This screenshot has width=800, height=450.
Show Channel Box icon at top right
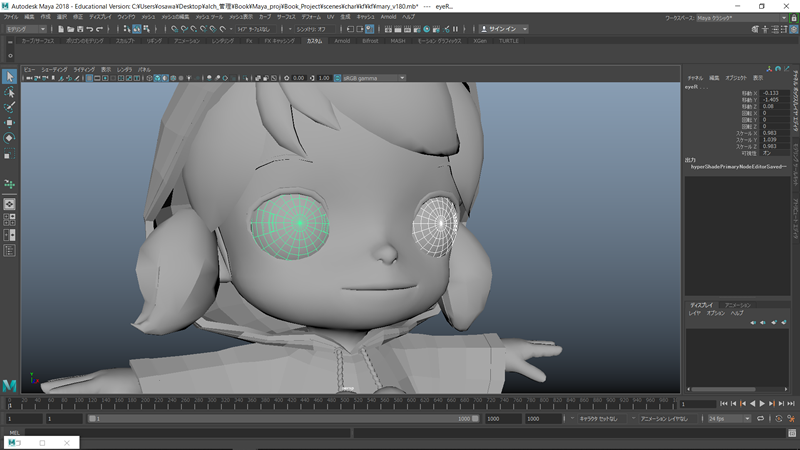point(794,29)
